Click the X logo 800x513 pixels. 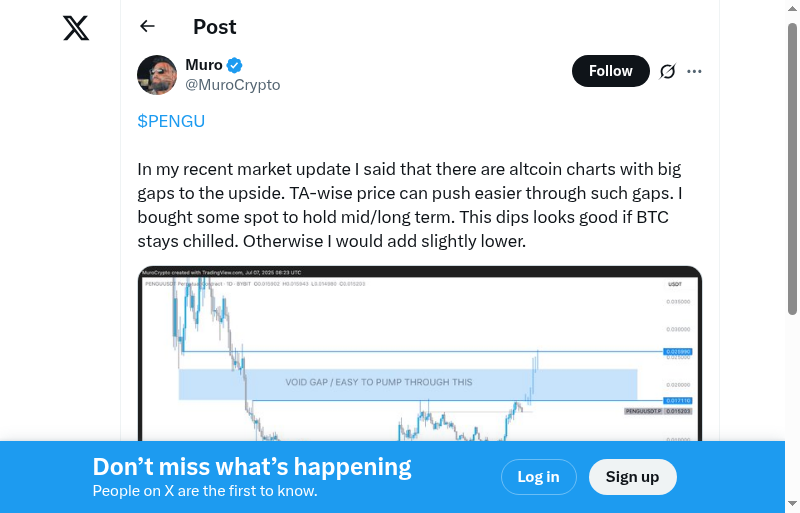(76, 28)
